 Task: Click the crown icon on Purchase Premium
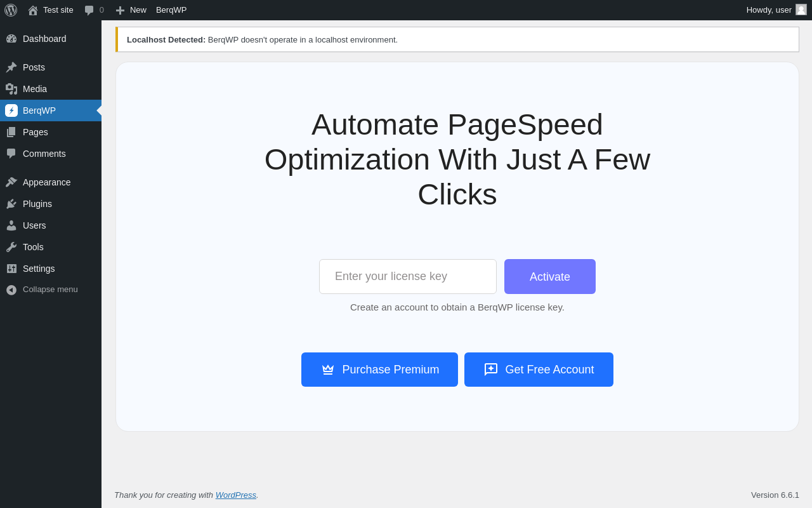[328, 370]
